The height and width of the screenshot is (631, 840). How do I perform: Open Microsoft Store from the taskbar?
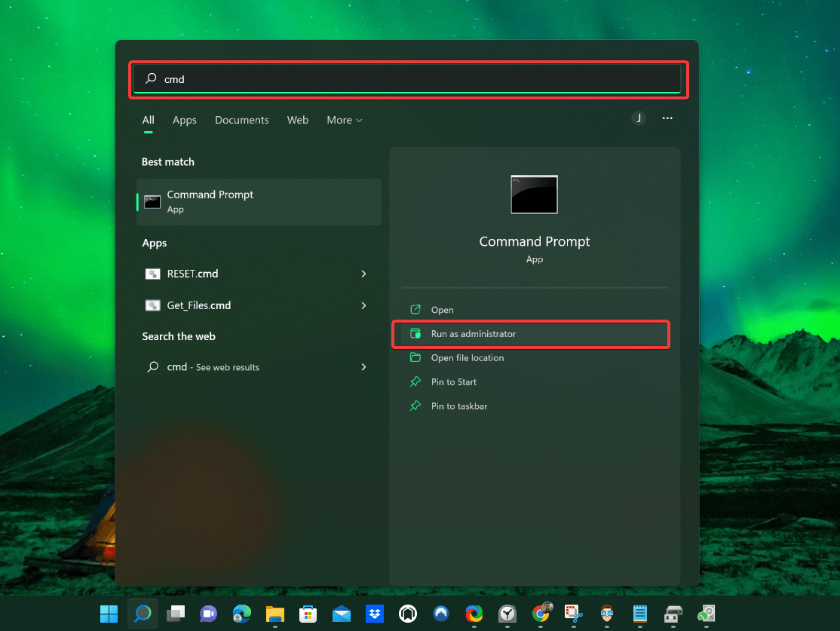point(308,614)
